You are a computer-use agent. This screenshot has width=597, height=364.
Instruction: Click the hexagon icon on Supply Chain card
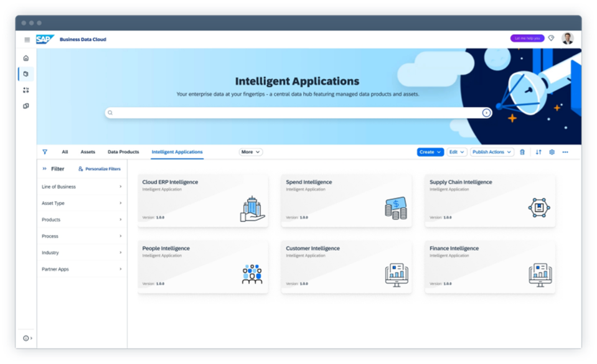(539, 208)
